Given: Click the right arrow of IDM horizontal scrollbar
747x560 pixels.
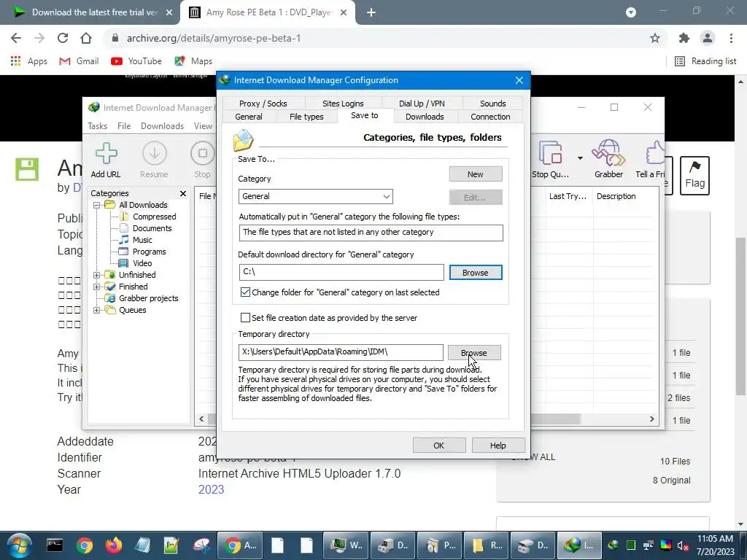Looking at the screenshot, I should point(651,419).
